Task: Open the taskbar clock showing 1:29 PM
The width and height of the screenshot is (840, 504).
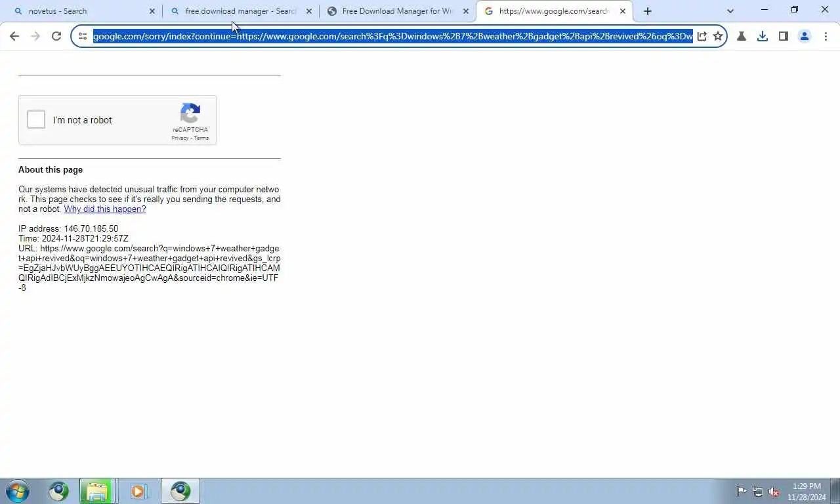Action: click(807, 492)
